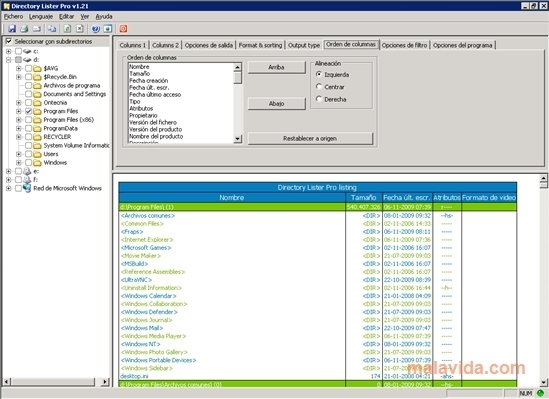The image size is (549, 399).
Task: Click the Documents and Settings folder icon
Action: 37,94
